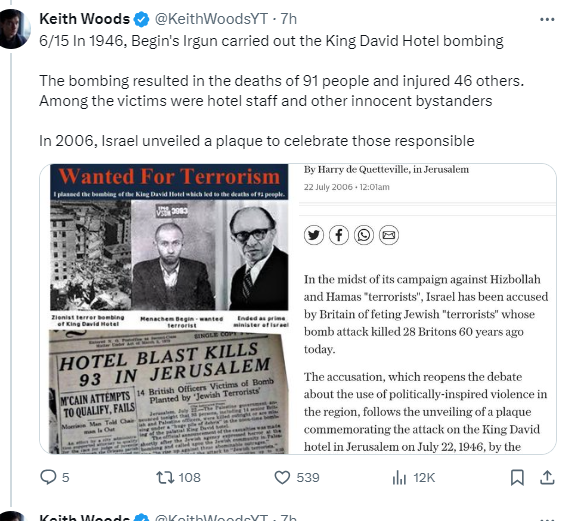This screenshot has height=521, width=568.
Task: Open the Wanted For Terrorism poster image
Action: coord(169,246)
